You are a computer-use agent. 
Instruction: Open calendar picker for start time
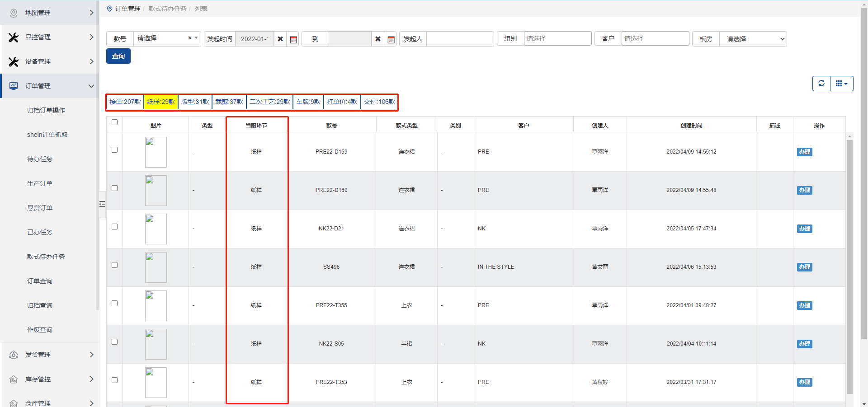click(293, 39)
